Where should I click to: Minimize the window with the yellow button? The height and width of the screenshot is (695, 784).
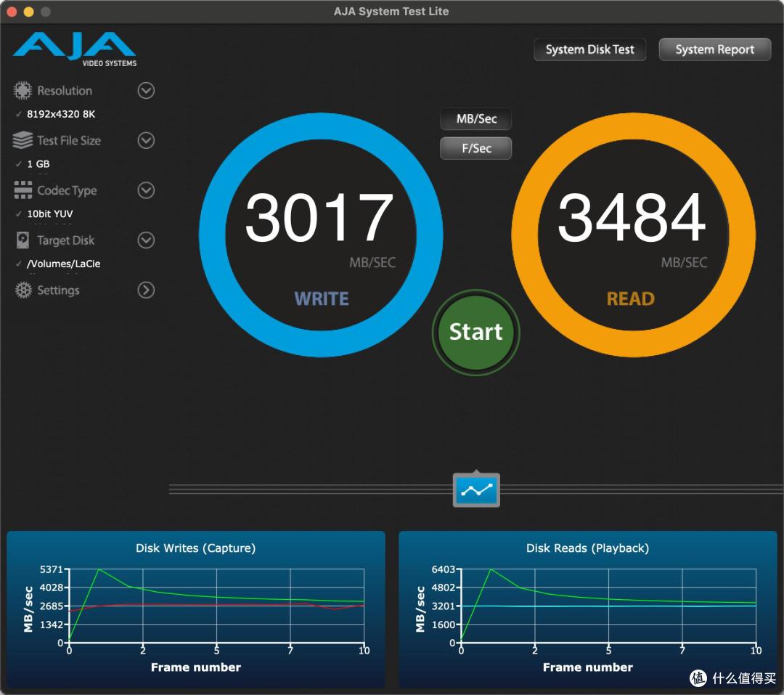point(28,12)
